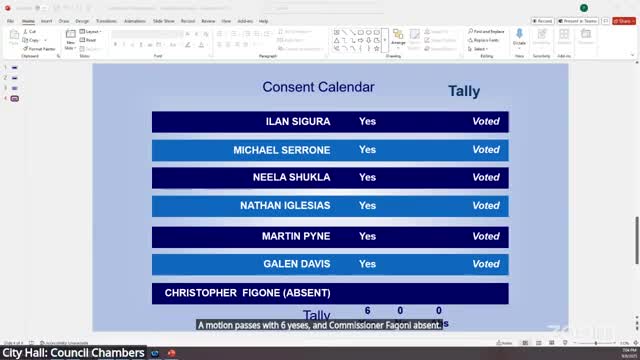640x360 pixels.
Task: Open Find and Replace
Action: pyautogui.click(x=486, y=31)
